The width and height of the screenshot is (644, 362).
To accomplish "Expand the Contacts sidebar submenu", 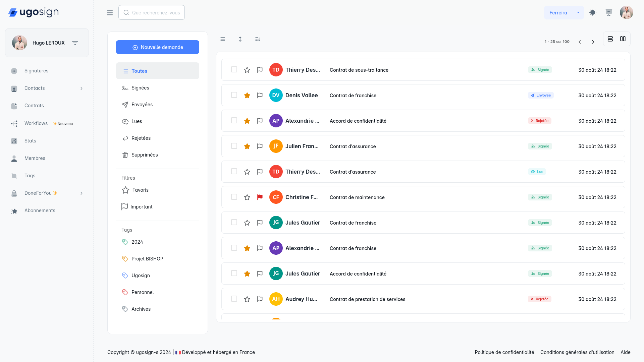I will click(82, 88).
